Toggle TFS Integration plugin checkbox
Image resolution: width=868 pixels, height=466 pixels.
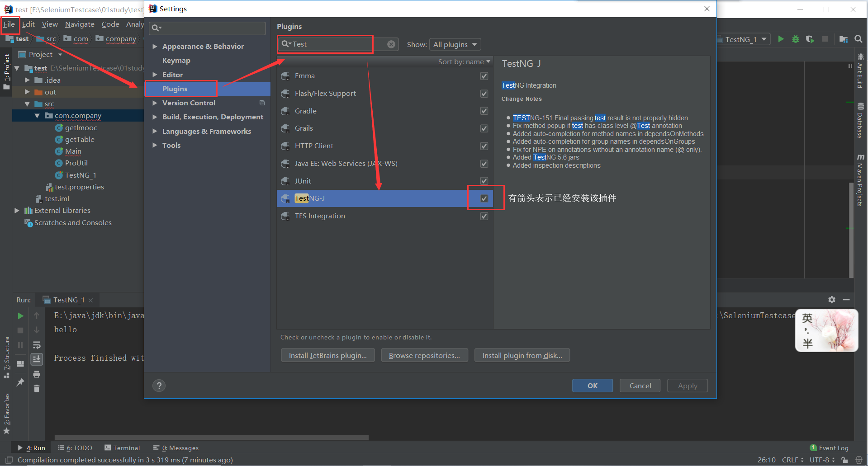coord(484,216)
